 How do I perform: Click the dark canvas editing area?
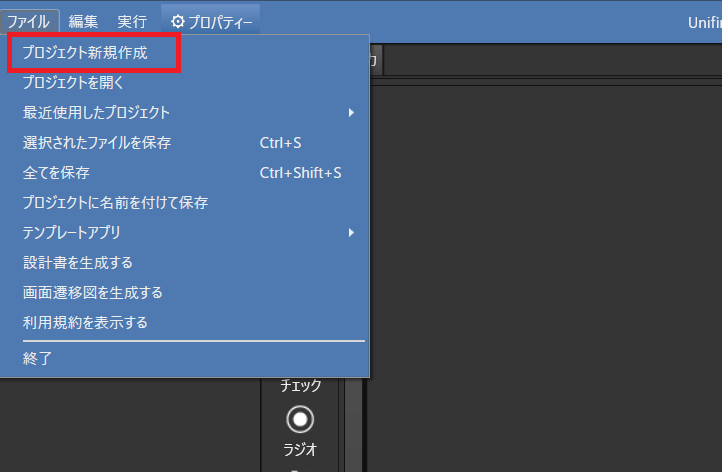[x=543, y=276]
